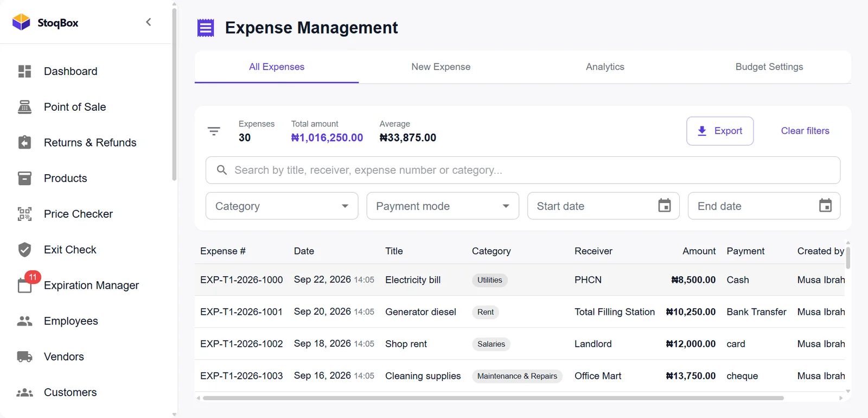
Task: Click the Total Filling Station receiver cell
Action: 615,312
